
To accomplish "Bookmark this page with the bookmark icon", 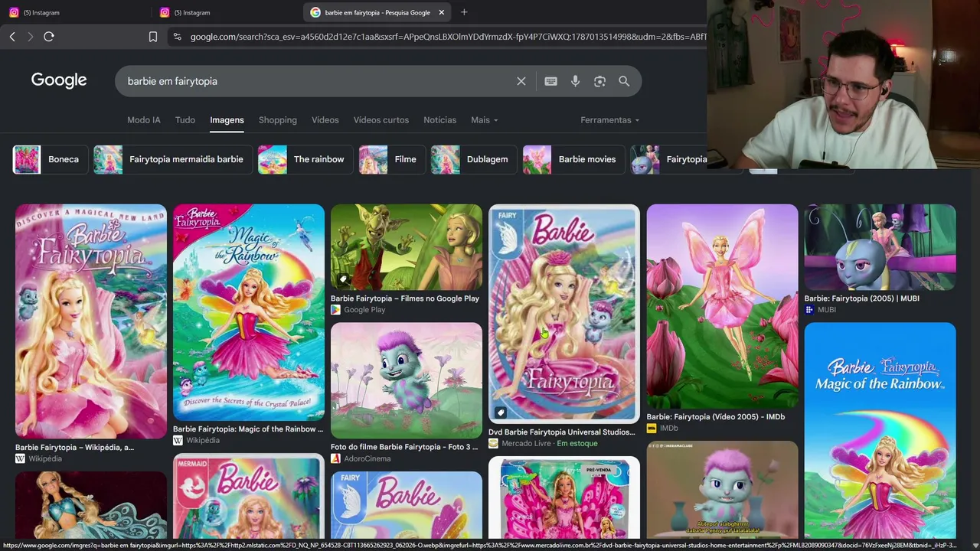I will click(153, 37).
